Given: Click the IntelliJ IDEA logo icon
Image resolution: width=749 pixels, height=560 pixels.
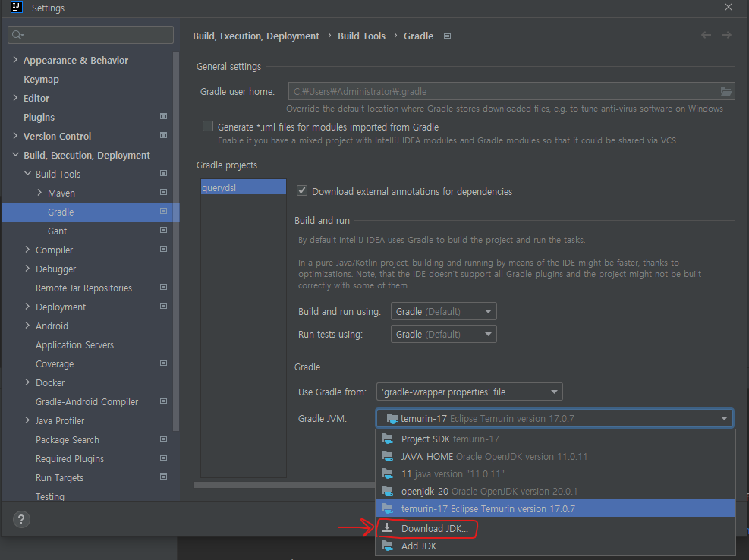Looking at the screenshot, I should click(x=16, y=7).
